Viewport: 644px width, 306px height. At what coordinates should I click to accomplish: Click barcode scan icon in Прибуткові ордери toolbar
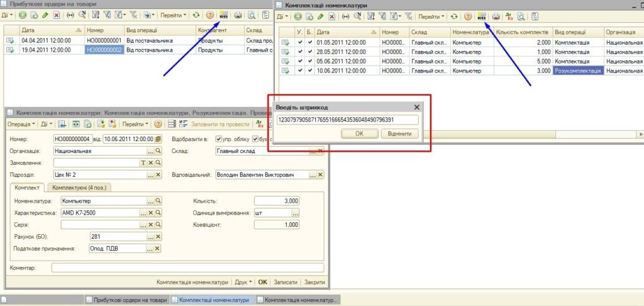(223, 14)
